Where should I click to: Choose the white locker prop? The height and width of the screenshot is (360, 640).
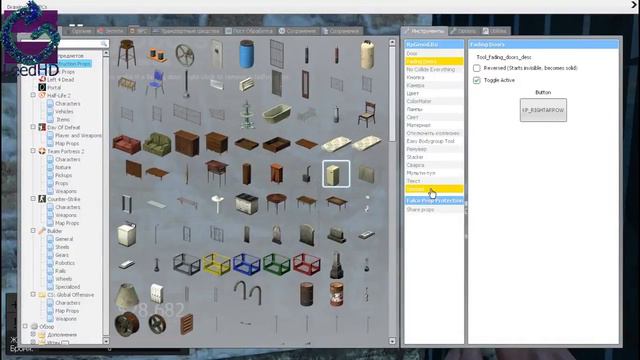157,294
